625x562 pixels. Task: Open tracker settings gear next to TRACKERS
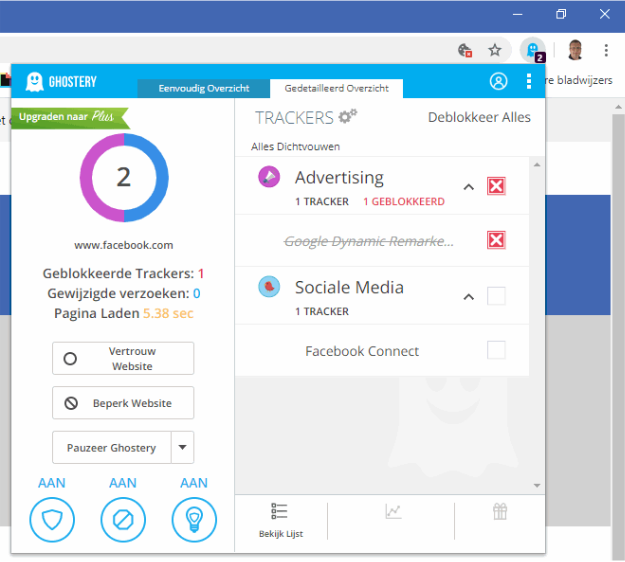point(348,116)
